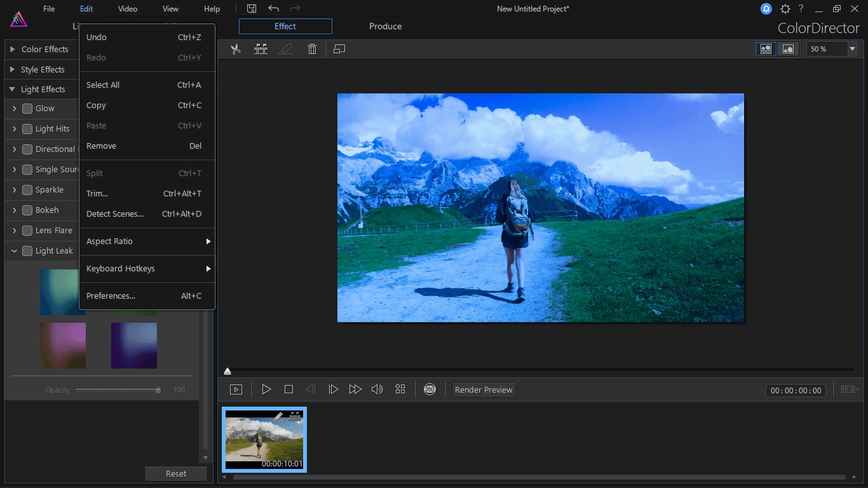Image resolution: width=868 pixels, height=488 pixels.
Task: Click the undo arrow in the title bar
Action: click(273, 9)
